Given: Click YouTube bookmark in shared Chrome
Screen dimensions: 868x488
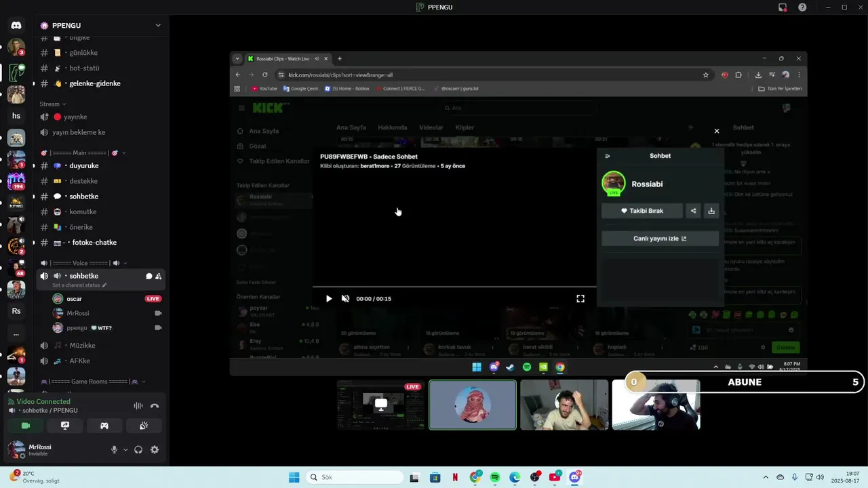Looking at the screenshot, I should point(264,88).
